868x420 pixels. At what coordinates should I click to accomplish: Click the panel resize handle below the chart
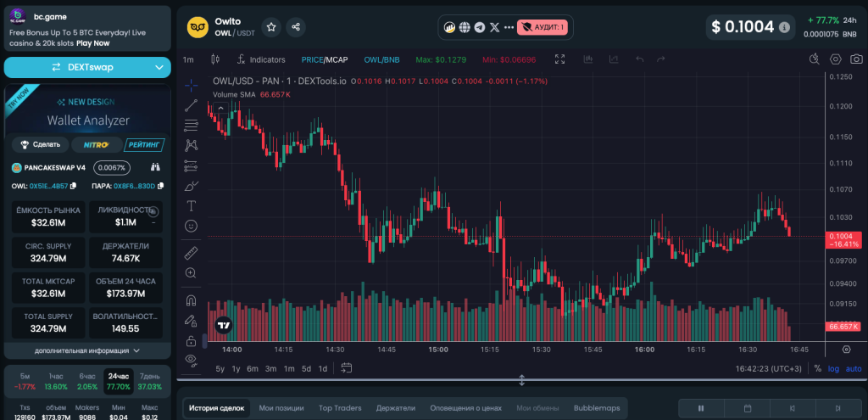(x=522, y=380)
